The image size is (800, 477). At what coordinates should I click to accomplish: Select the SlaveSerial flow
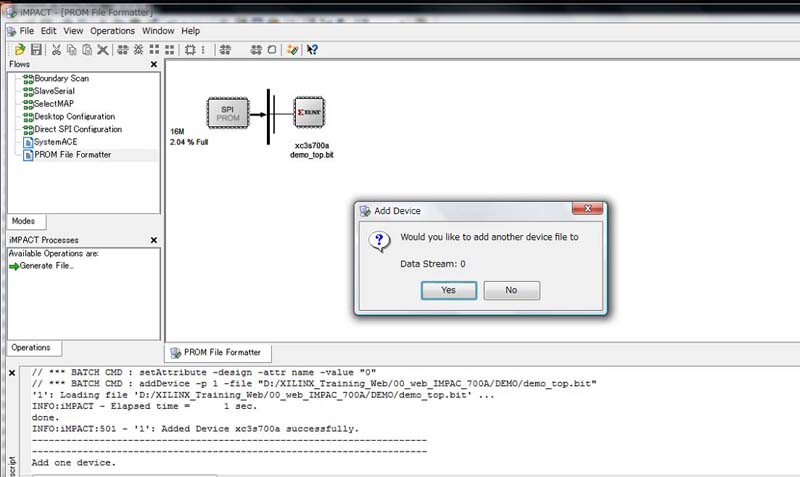(54, 91)
